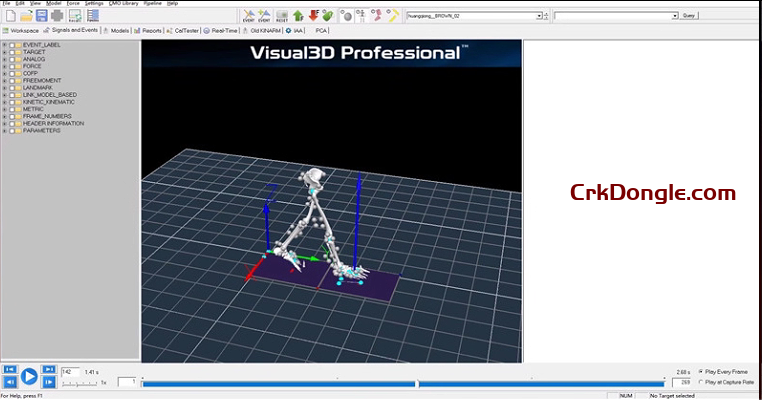Click the green up arrow icon

(x=298, y=16)
